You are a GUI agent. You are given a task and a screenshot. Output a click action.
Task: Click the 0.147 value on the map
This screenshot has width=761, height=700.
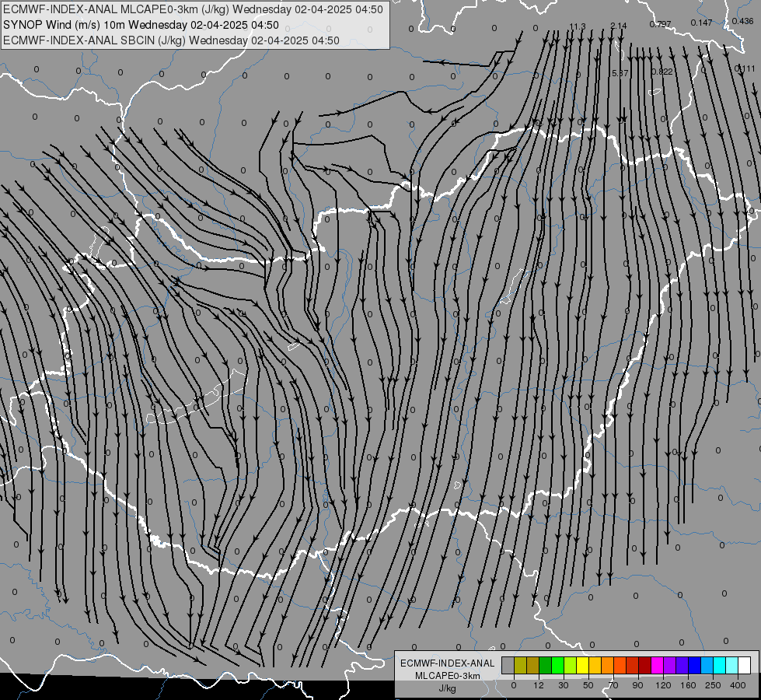click(701, 23)
